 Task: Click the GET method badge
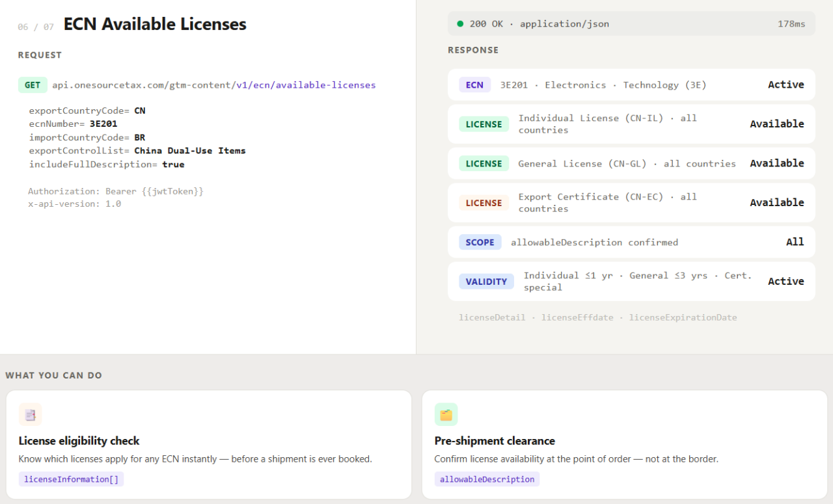(x=33, y=85)
